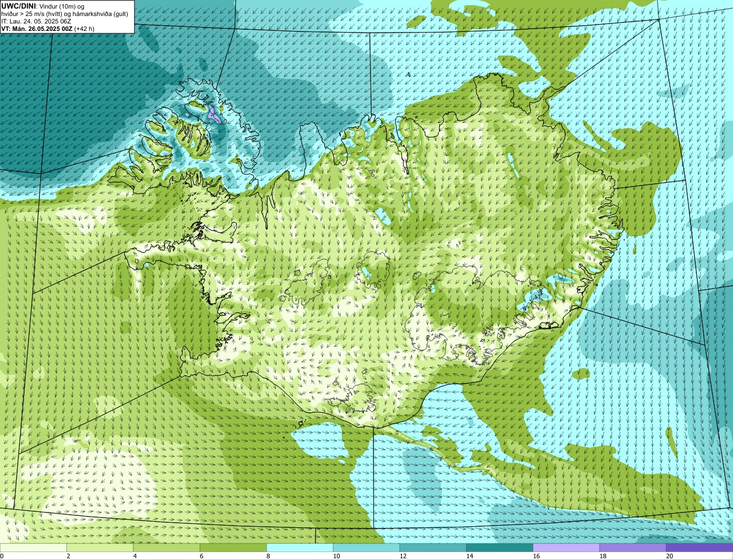The height and width of the screenshot is (560, 733).
Task: Click the '6' tick label on the color scale
Action: pyautogui.click(x=200, y=556)
